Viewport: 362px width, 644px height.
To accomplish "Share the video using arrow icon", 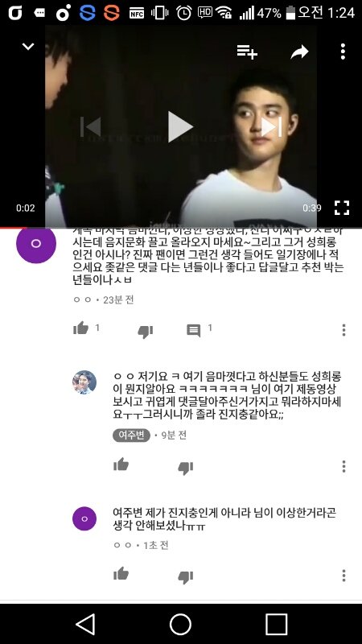I will click(x=299, y=52).
